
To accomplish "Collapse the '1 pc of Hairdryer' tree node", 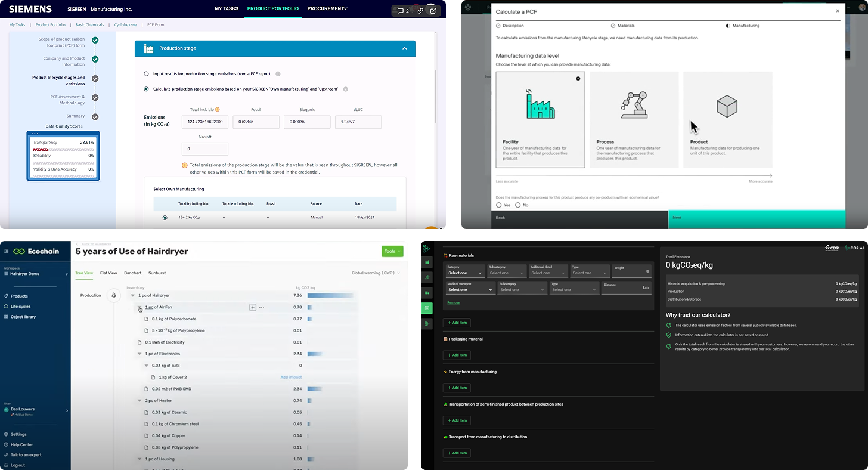I will click(x=132, y=295).
